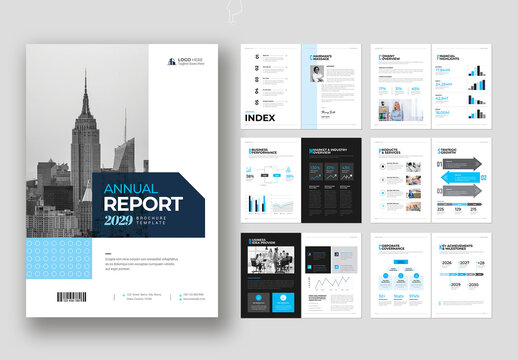Image resolution: width=518 pixels, height=360 pixels.
Task: Click the "INDEX" heading
Action: point(260,118)
